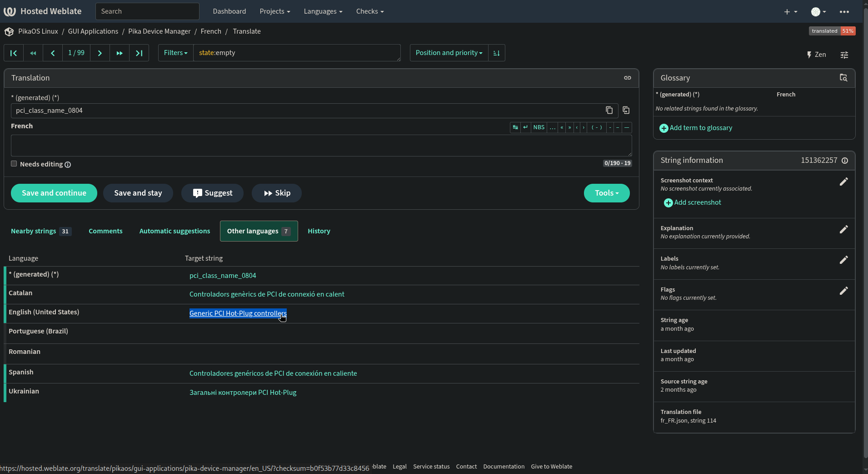
Task: Insert em dash special character
Action: [627, 127]
